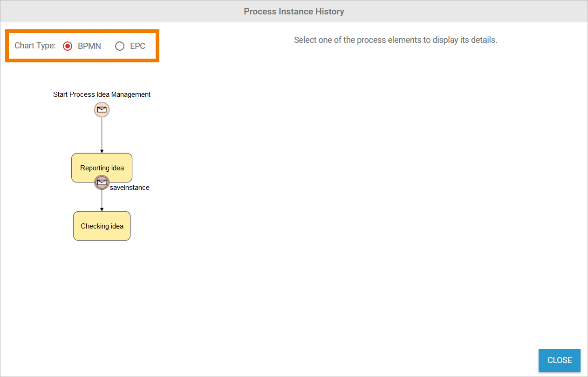Click the BPMN option label text
588x377 pixels.
coord(89,46)
